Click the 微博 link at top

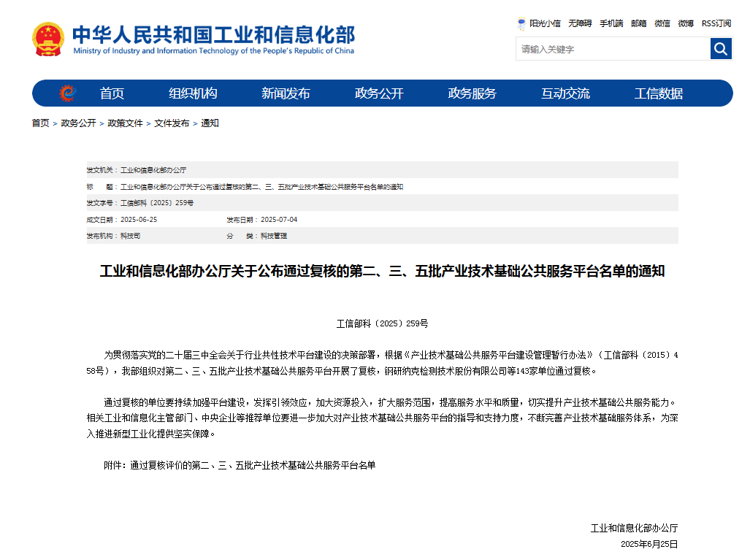coord(686,23)
